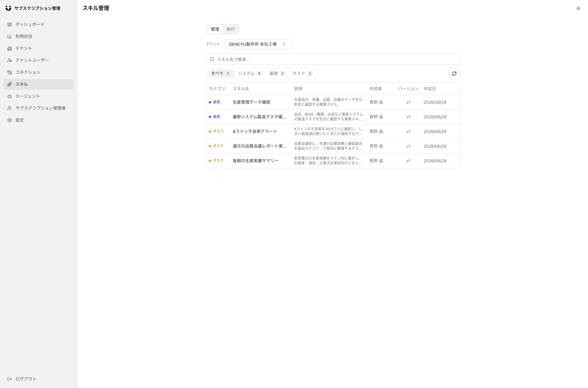Click 業務 badge in 基幹システム row
The width and height of the screenshot is (588, 388).
[x=214, y=117]
